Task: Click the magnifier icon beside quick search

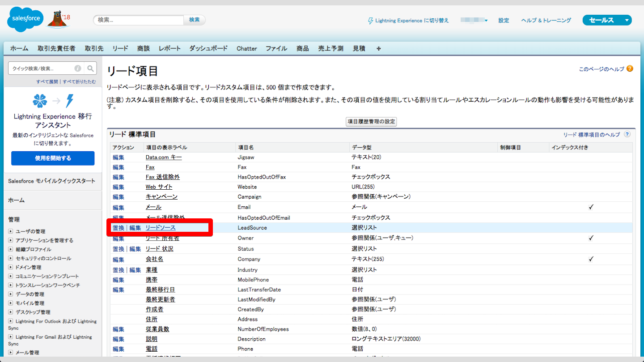Action: (91, 68)
